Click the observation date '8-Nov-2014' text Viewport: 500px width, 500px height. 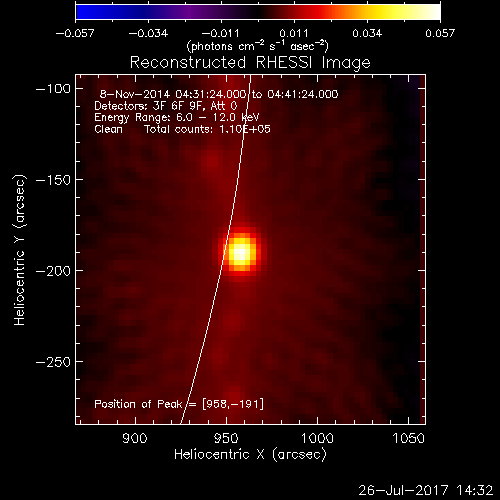click(135, 94)
